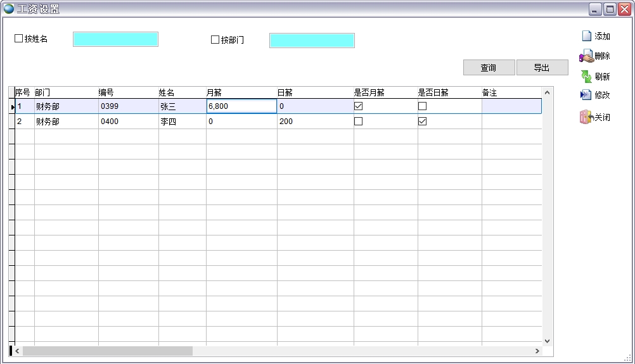
Task: Select the 李四 name cell in row 2
Action: 181,122
